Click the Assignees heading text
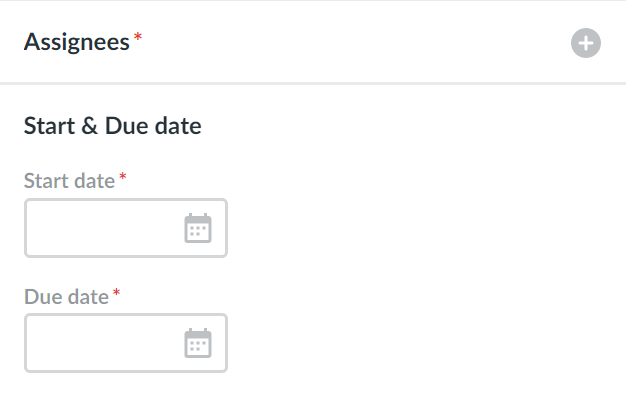The width and height of the screenshot is (626, 397). (77, 42)
